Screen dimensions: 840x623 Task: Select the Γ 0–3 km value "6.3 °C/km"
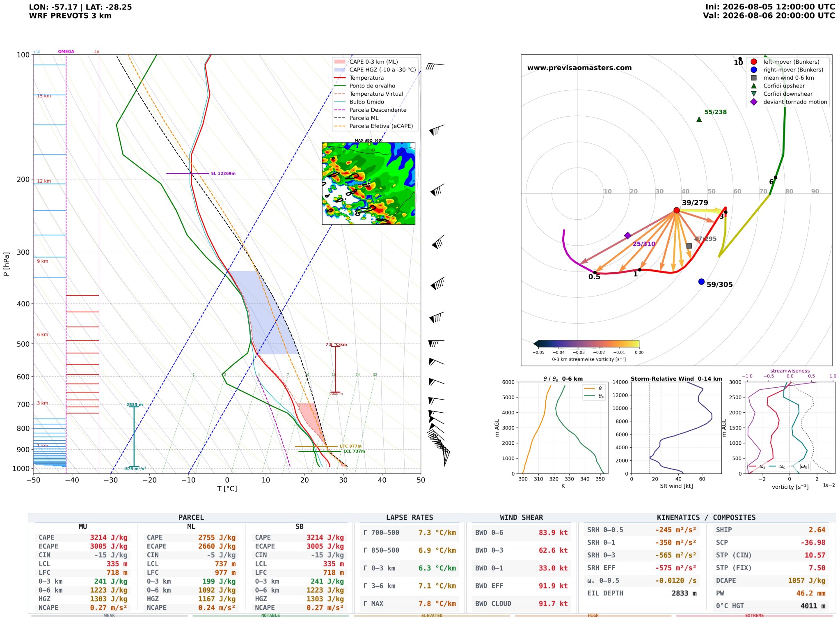pyautogui.click(x=437, y=568)
